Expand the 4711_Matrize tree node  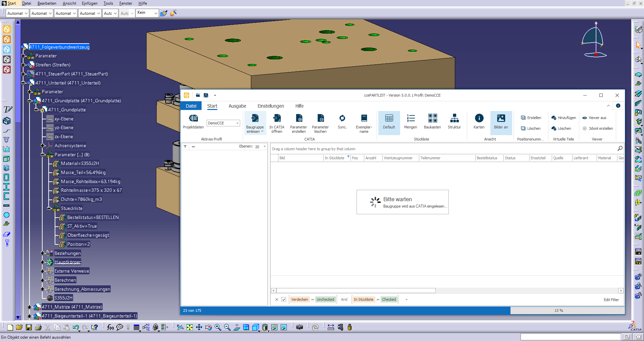coord(30,307)
